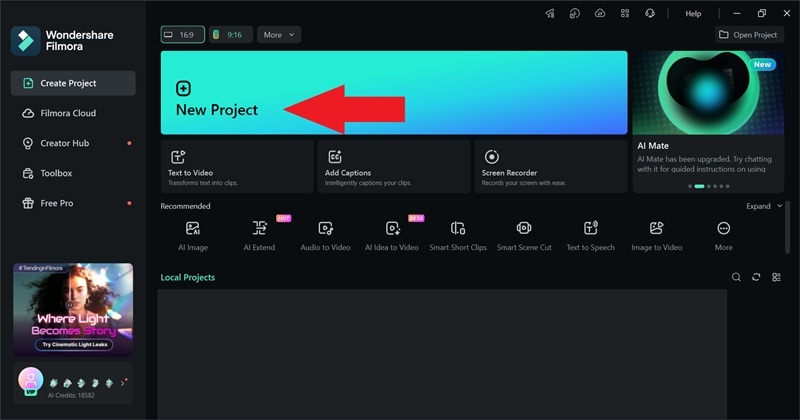Open Cinematic Light Leaks promo banner
The width and height of the screenshot is (800, 420).
click(x=73, y=309)
